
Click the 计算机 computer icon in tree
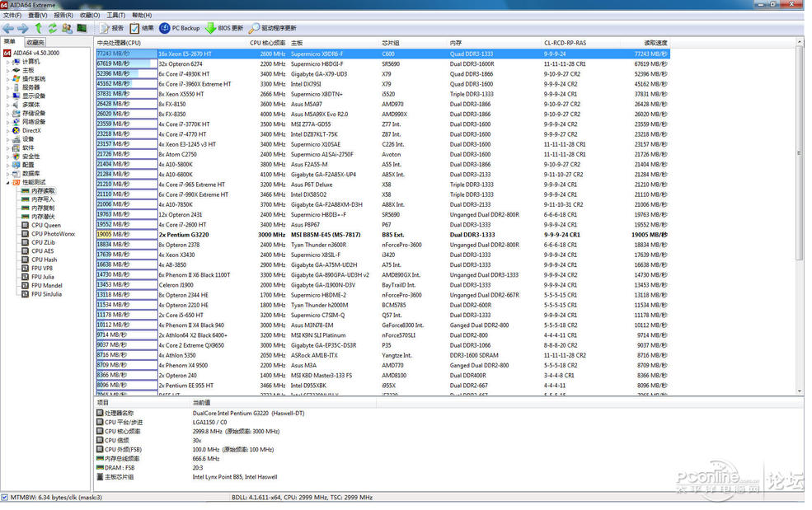pyautogui.click(x=16, y=62)
